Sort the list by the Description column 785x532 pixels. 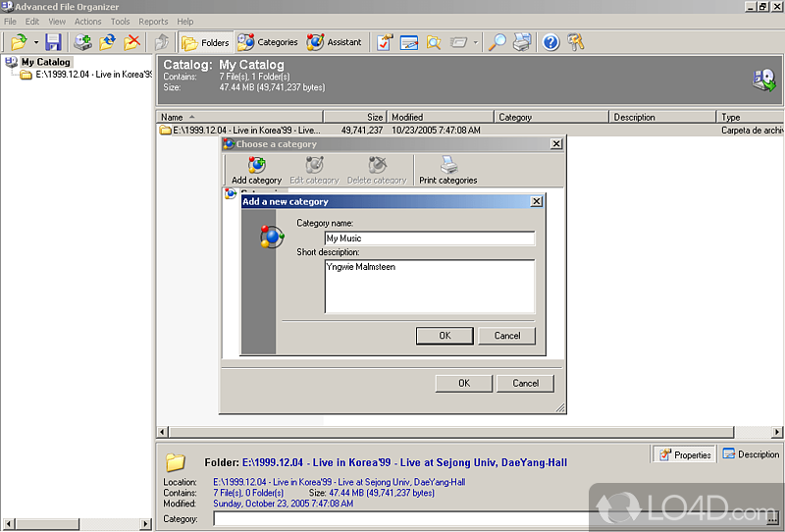tap(663, 117)
